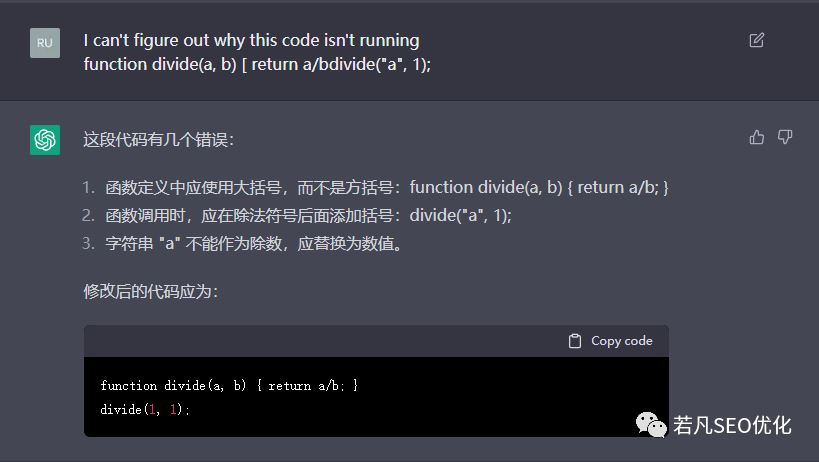Click the green ChatGPT logo avatar
819x462 pixels.
(x=45, y=140)
